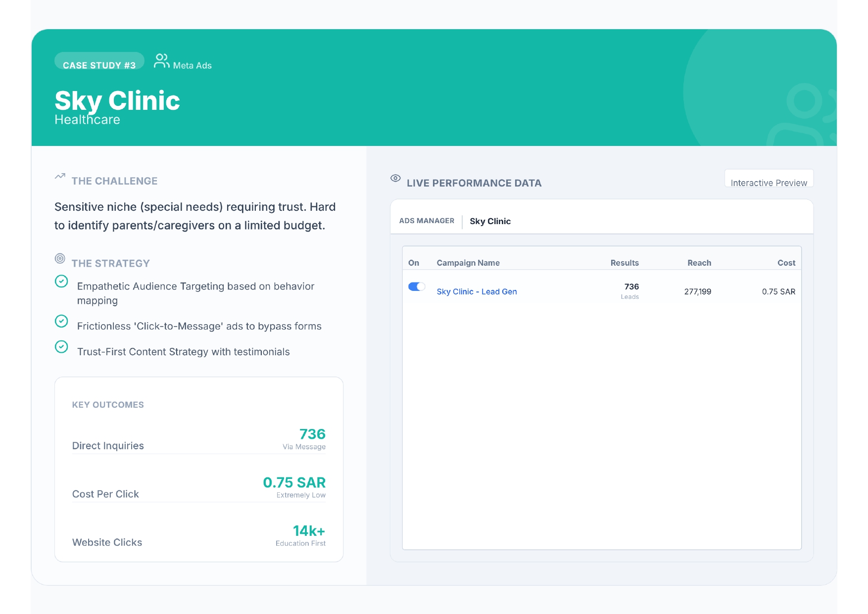Sort by the Results column header
Viewport: 868px width, 614px height.
point(625,263)
